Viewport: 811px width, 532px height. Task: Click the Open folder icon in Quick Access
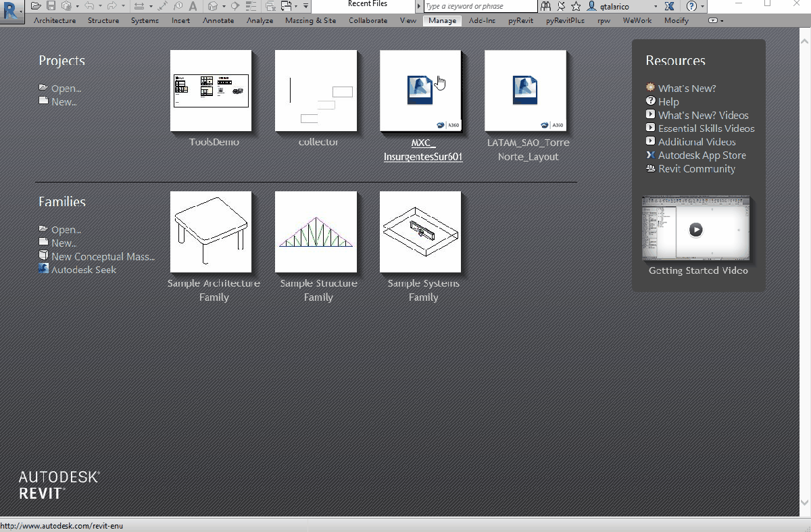click(x=36, y=6)
